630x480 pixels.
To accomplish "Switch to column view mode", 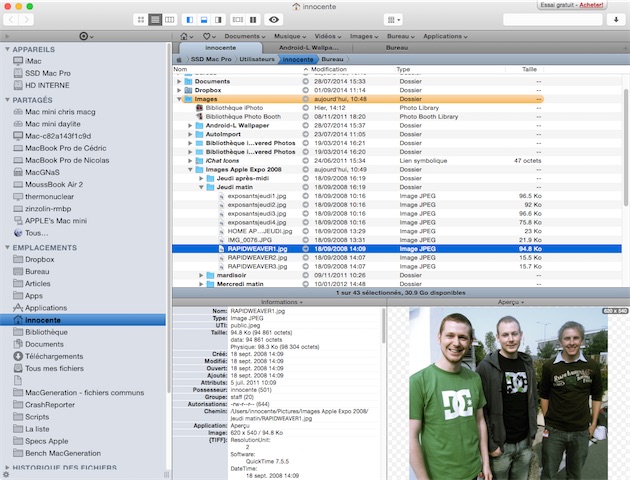I will pyautogui.click(x=170, y=20).
